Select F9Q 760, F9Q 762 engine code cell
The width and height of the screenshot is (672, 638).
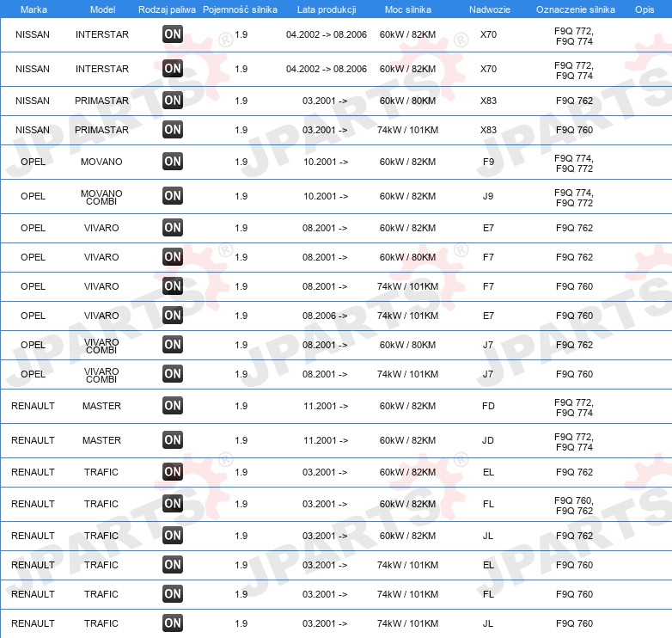[574, 506]
